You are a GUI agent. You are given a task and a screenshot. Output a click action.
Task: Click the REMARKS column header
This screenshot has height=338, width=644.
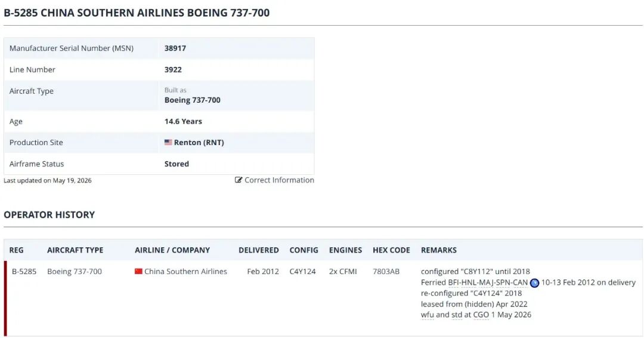[x=439, y=250]
